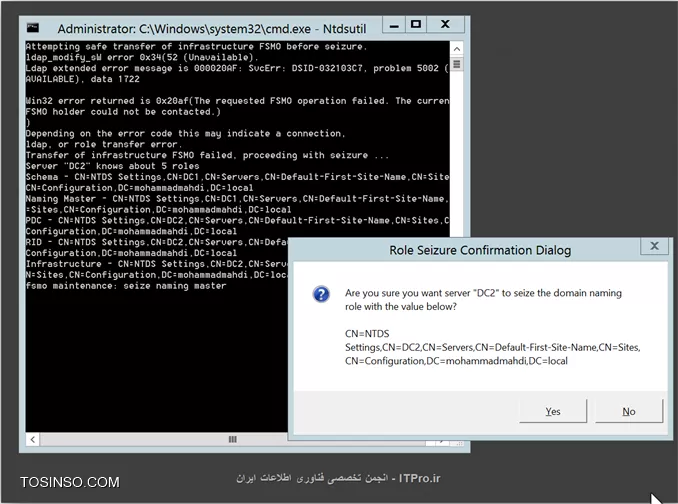The image size is (678, 504).
Task: Click the 'Infrastructure - CN=NTDS Settings' line
Action: tap(157, 264)
